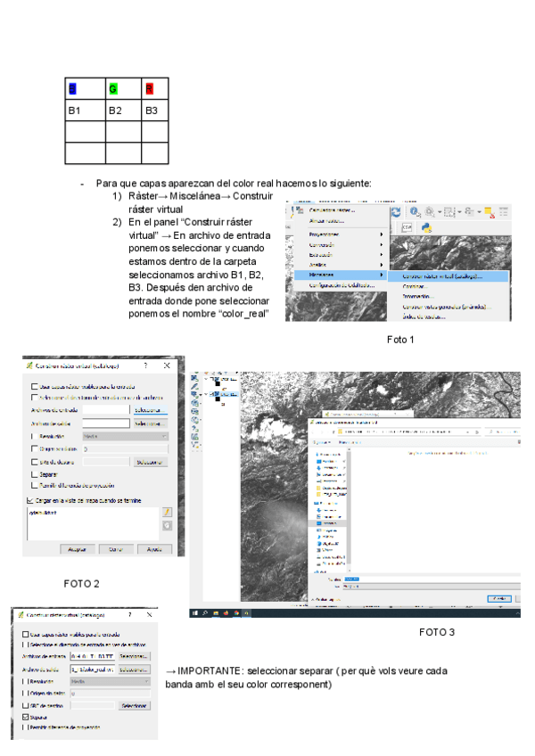Screen dimensions: 535x756
Task: Choose 'Combinar...' in the Miscelánea submenu
Action: [414, 286]
